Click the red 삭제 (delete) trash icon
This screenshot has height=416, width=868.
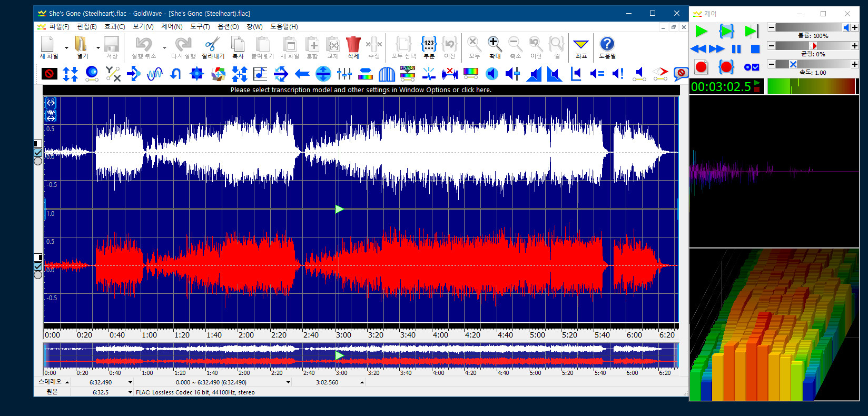353,44
